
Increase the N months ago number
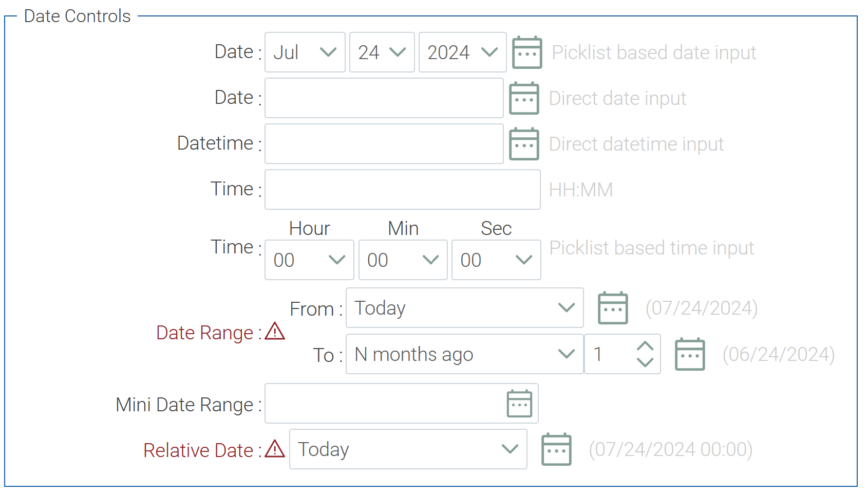(x=645, y=347)
